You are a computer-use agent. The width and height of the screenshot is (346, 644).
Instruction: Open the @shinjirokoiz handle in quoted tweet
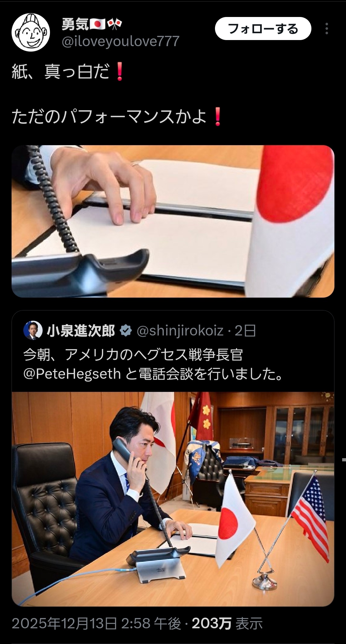[x=180, y=331]
